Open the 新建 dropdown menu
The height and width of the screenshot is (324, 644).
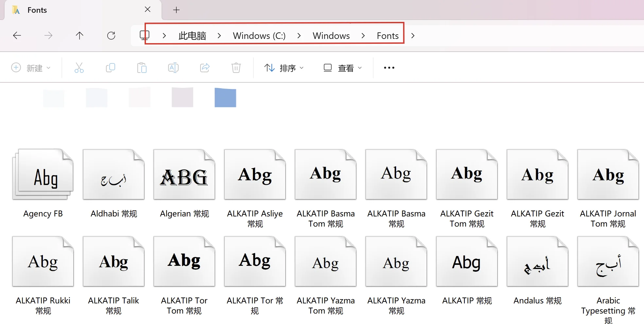(31, 68)
